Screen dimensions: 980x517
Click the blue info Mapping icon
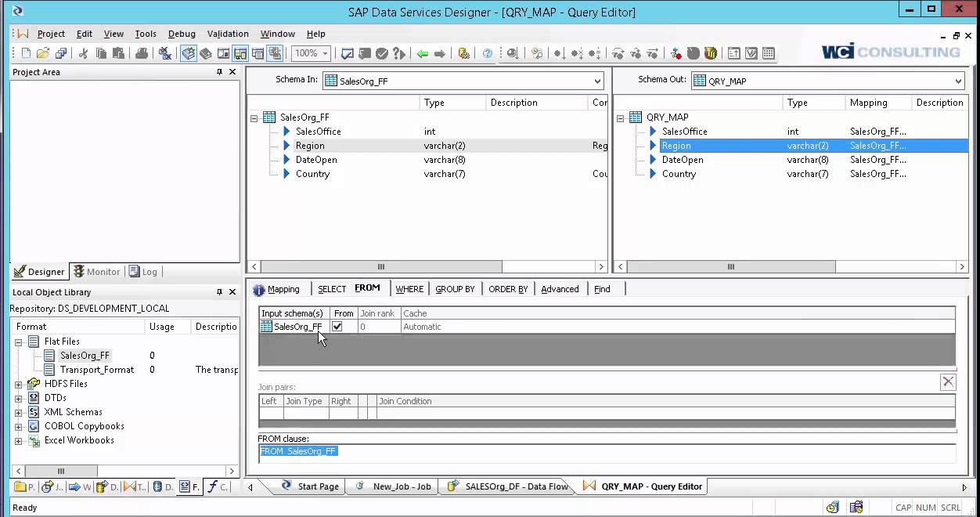[x=258, y=289]
